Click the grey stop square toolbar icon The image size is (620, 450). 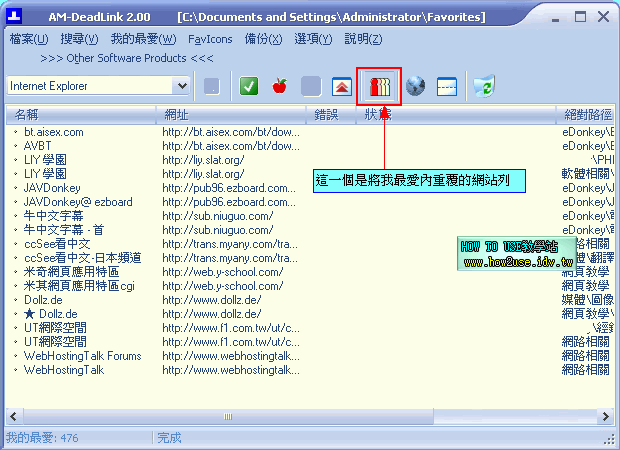coord(311,86)
